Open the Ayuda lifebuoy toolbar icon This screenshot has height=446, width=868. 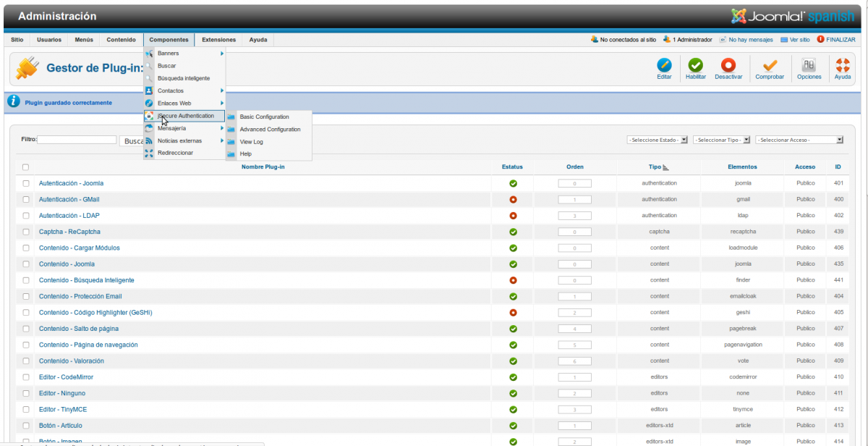843,66
